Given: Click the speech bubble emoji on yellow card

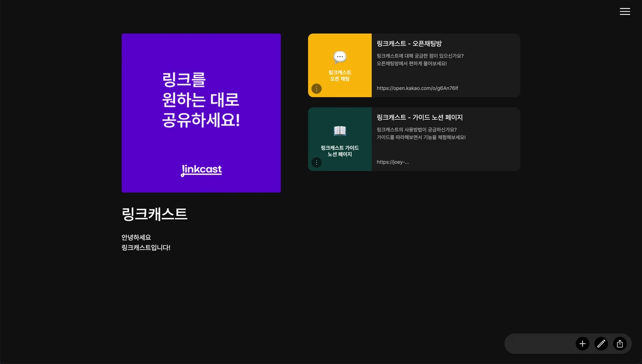Looking at the screenshot, I should 340,57.
